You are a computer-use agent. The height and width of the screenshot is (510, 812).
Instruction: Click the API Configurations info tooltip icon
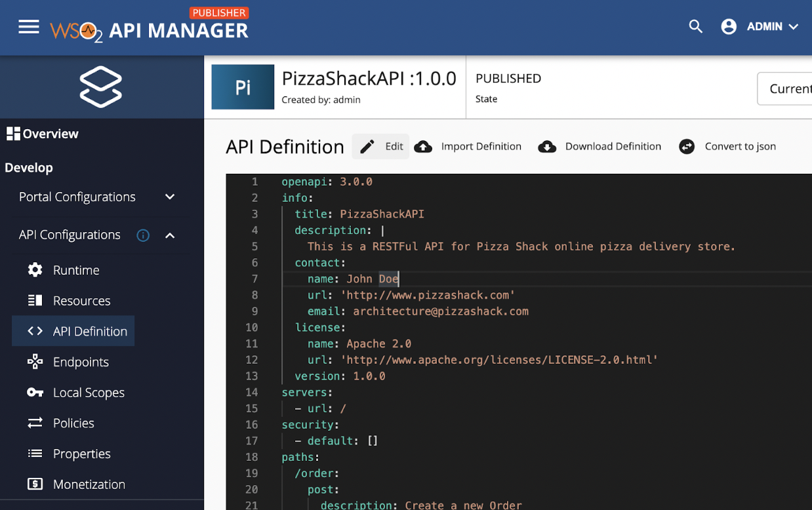143,235
